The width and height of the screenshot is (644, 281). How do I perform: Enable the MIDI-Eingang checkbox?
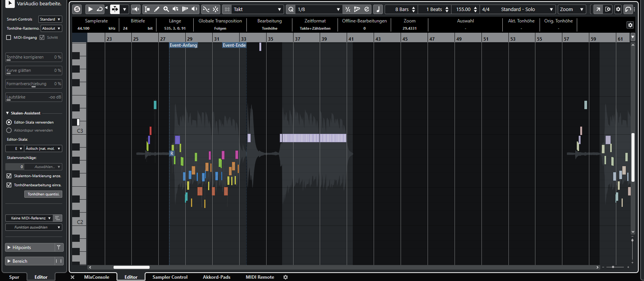coord(9,37)
